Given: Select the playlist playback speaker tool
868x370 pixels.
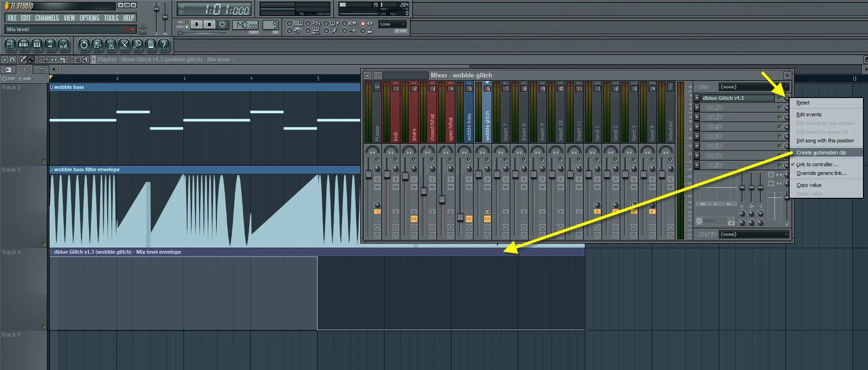Looking at the screenshot, I should pos(85,60).
